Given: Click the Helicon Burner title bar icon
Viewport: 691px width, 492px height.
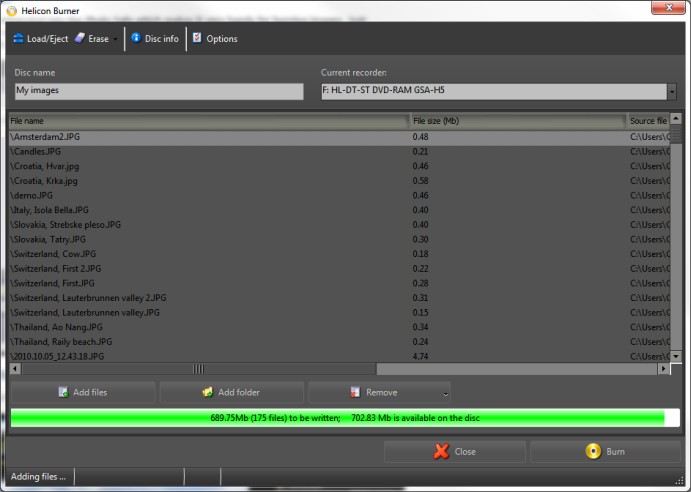Looking at the screenshot, I should point(11,10).
